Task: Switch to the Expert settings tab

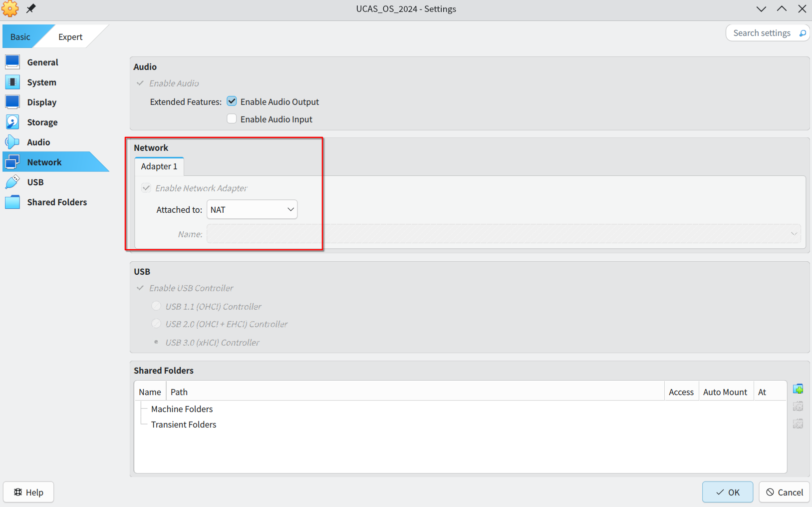Action: [x=70, y=37]
